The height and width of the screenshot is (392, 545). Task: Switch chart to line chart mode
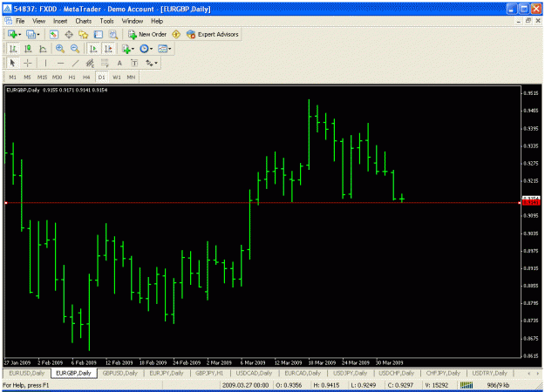coord(43,49)
